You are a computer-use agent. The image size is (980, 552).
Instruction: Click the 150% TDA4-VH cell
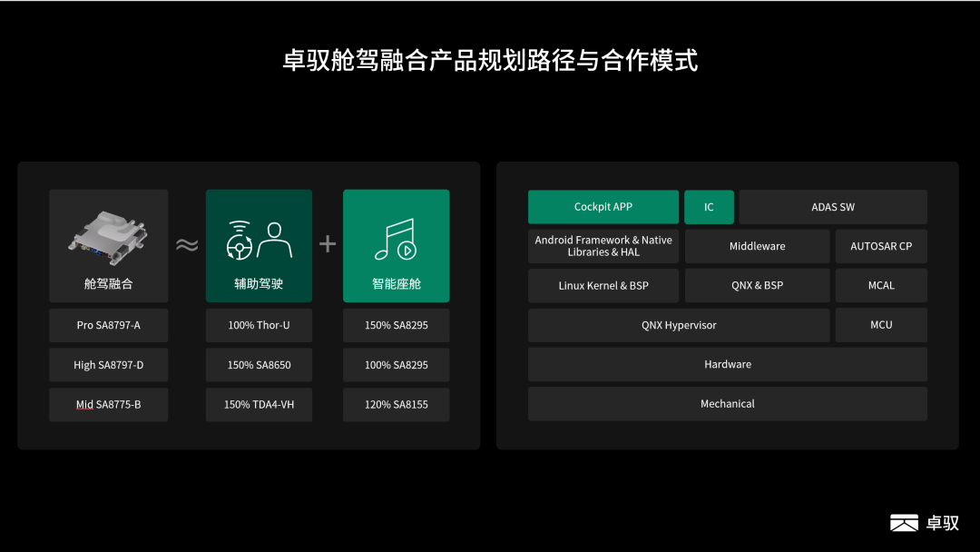[259, 404]
